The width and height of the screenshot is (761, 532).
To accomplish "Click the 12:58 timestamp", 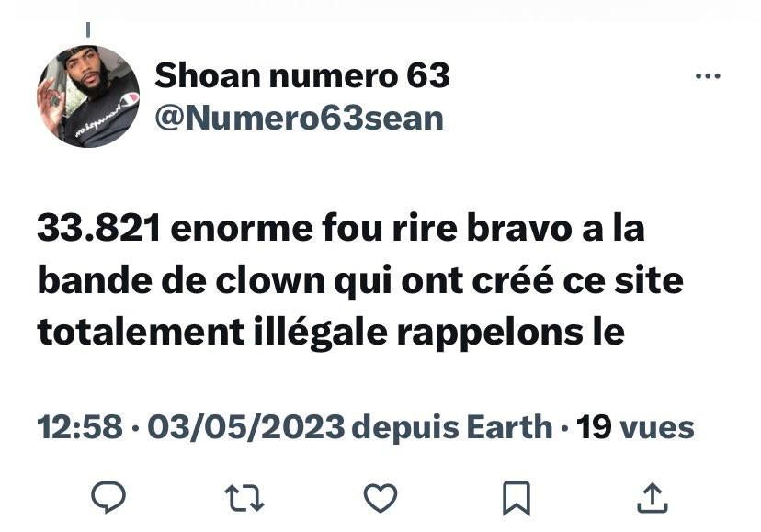I will [x=80, y=427].
